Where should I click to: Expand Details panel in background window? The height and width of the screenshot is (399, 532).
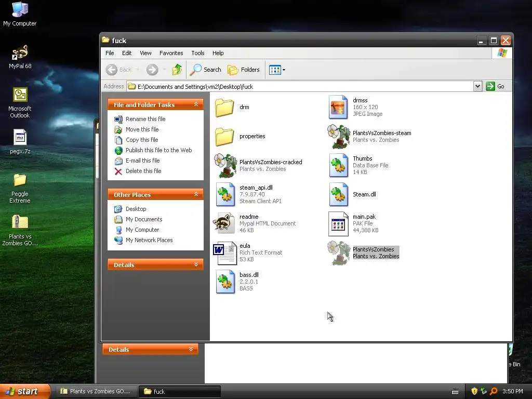tap(191, 349)
